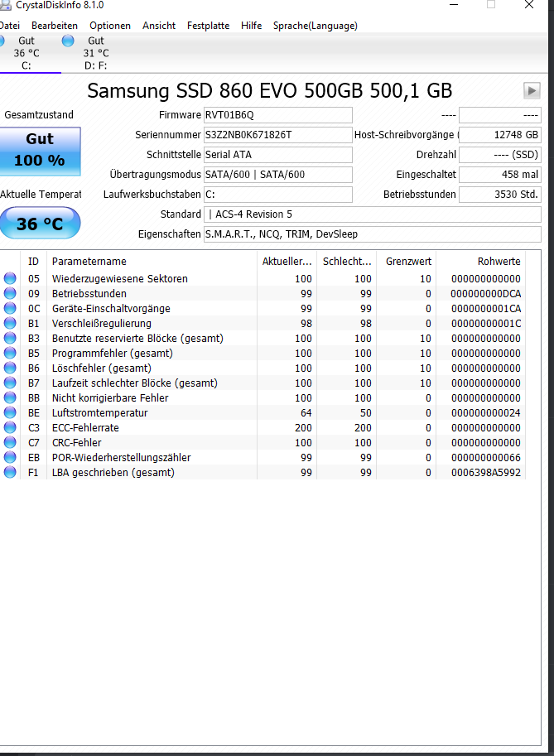Click the Seriennummer field

tap(277, 134)
